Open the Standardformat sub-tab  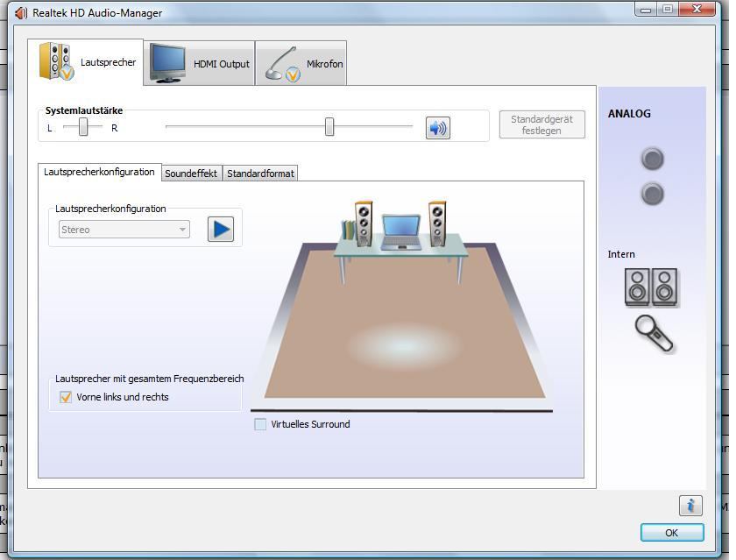260,174
